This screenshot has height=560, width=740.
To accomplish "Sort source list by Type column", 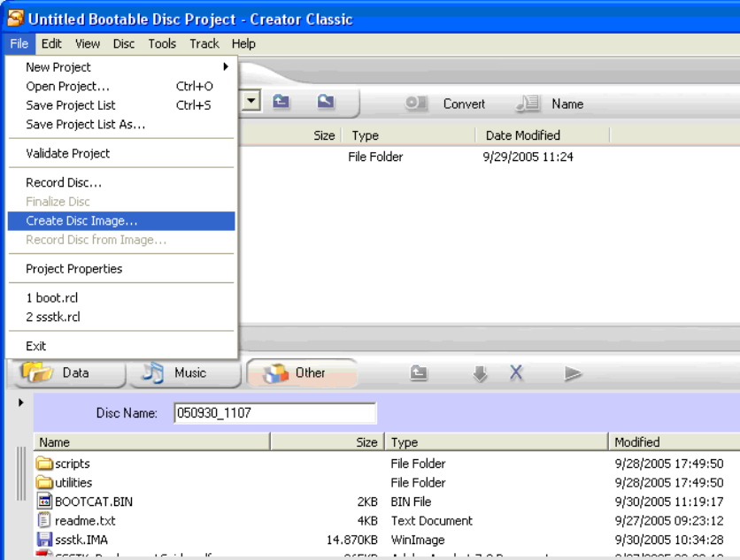I will click(408, 135).
